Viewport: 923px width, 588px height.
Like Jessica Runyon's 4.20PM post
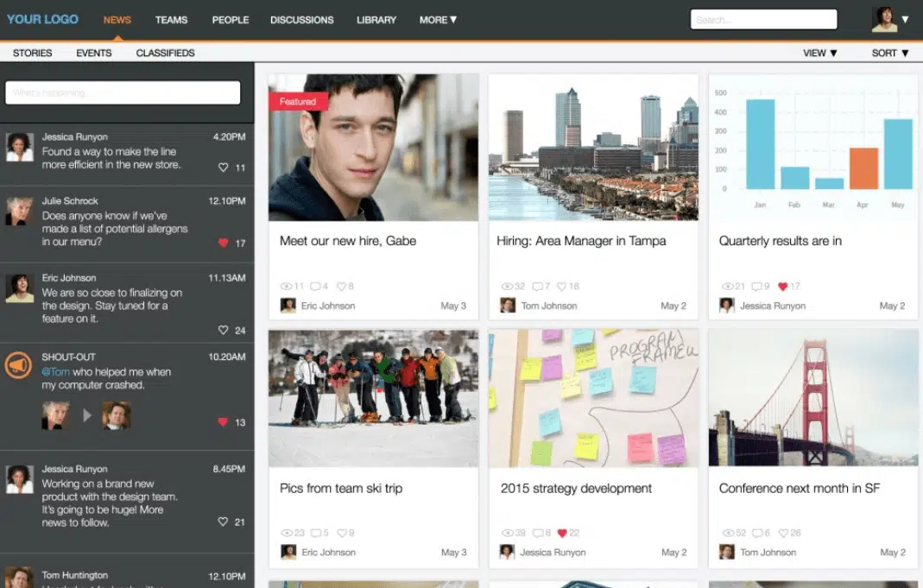(224, 168)
